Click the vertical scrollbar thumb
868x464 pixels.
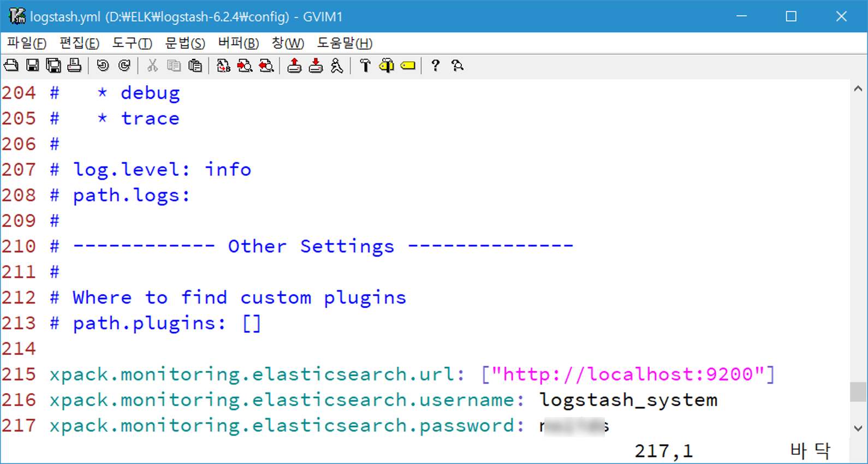[858, 391]
